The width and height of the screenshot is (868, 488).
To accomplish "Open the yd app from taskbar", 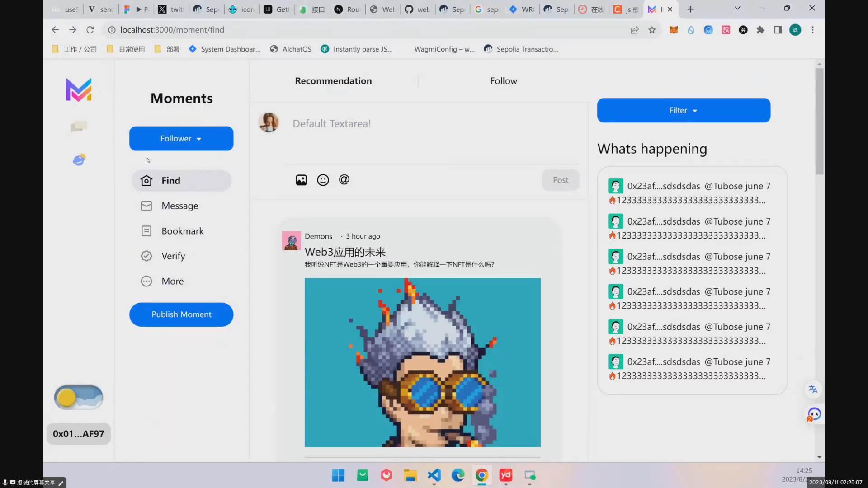I will [506, 475].
